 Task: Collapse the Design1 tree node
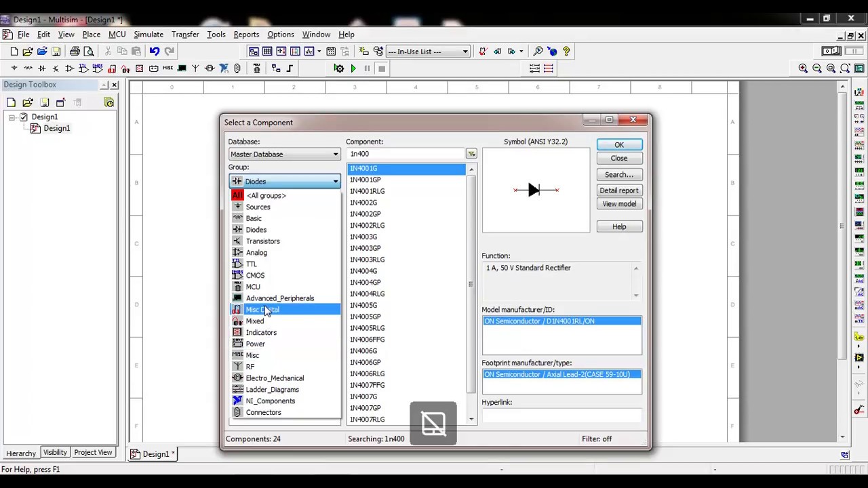click(12, 117)
